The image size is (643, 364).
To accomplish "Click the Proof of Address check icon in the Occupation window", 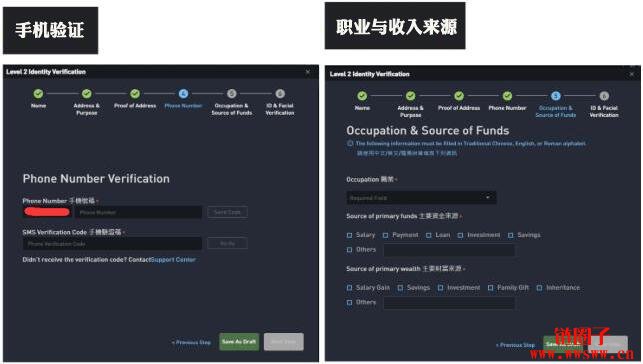I will [x=459, y=96].
